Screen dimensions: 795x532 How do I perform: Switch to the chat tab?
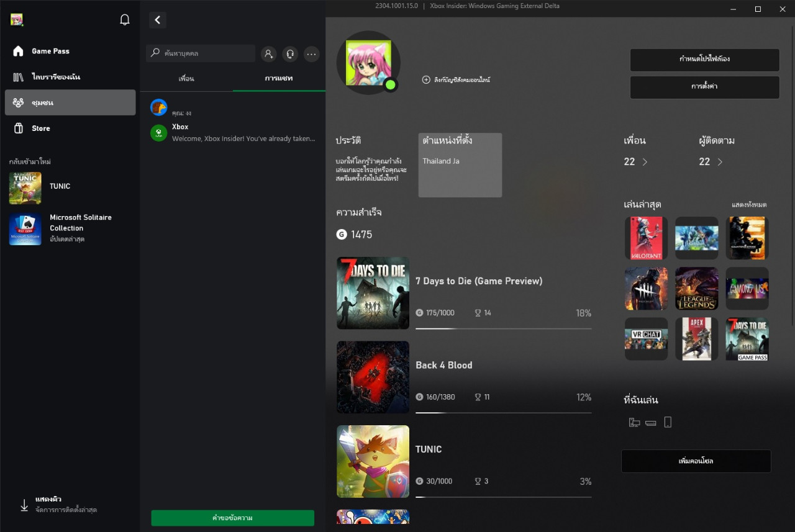pyautogui.click(x=279, y=79)
